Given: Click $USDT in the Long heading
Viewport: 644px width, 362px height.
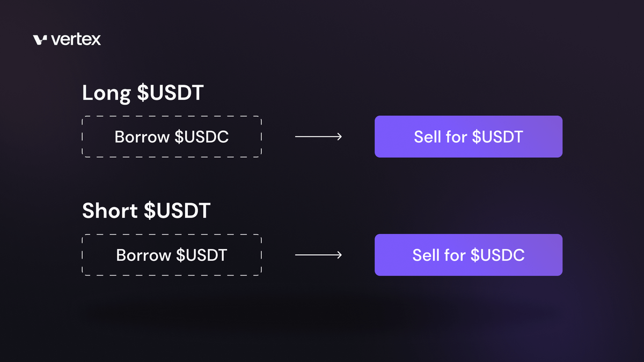Looking at the screenshot, I should (170, 93).
